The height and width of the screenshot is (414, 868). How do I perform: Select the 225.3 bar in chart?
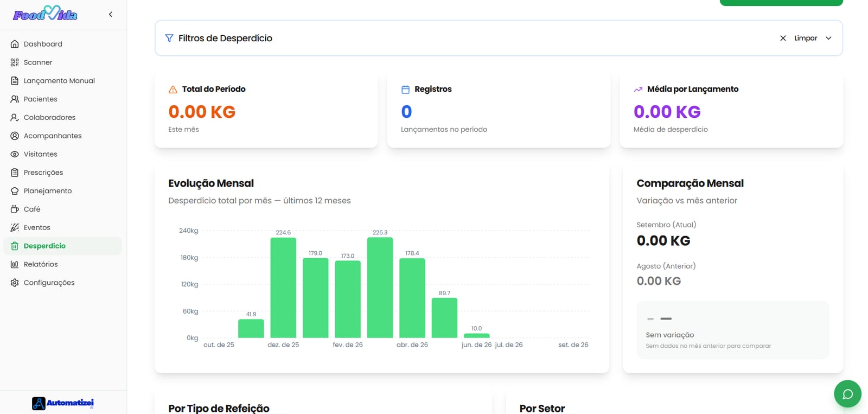pos(380,288)
